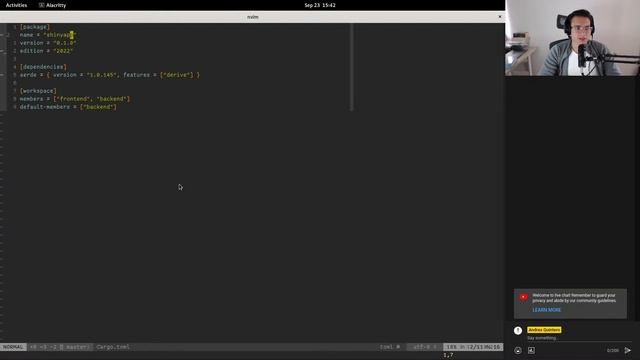Click the [workspace] section header
The width and height of the screenshot is (640, 360).
[38, 91]
